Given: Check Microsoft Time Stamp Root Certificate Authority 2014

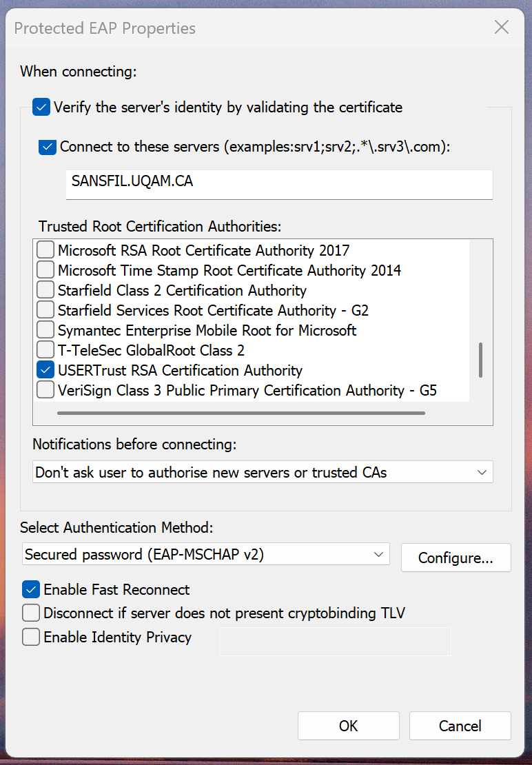Looking at the screenshot, I should click(x=45, y=269).
